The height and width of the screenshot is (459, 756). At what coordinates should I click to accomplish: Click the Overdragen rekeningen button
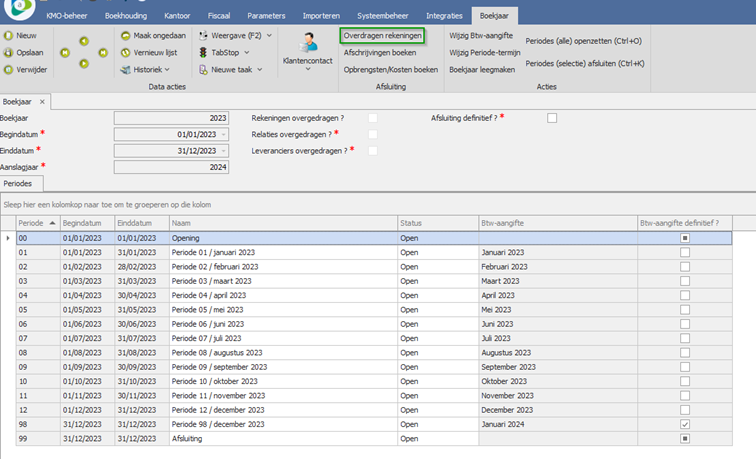(382, 36)
